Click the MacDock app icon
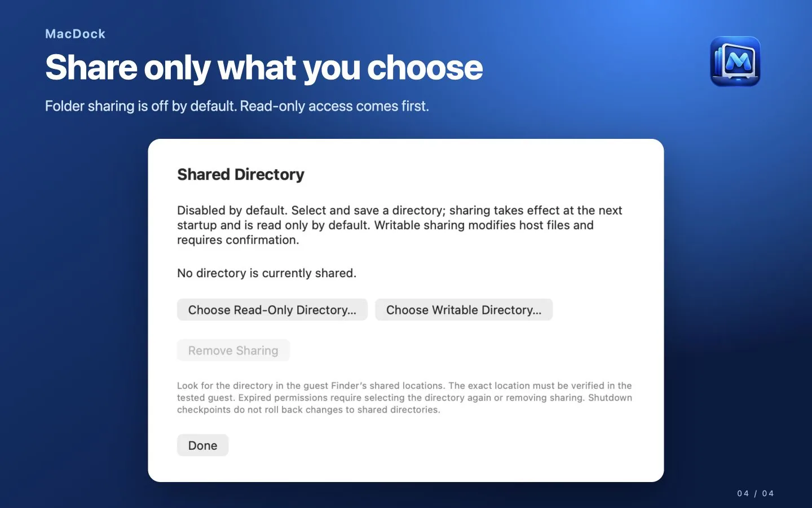Viewport: 812px width, 508px height. (x=735, y=62)
